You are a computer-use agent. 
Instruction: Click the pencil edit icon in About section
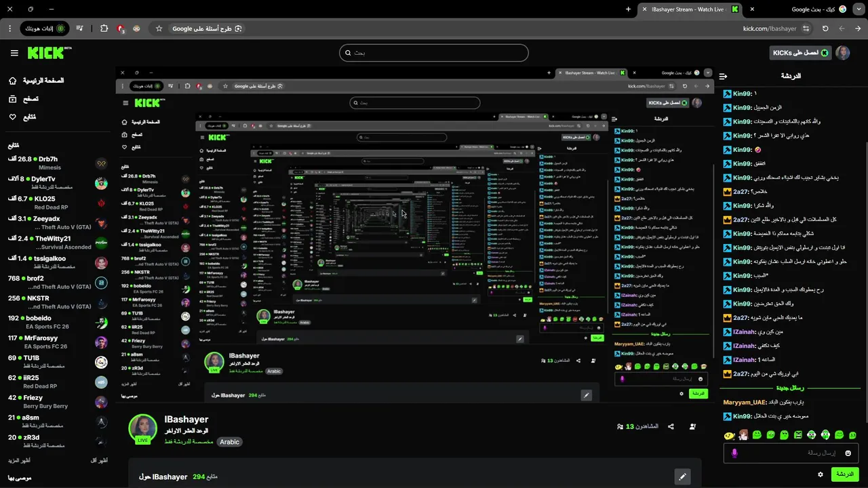(x=683, y=476)
